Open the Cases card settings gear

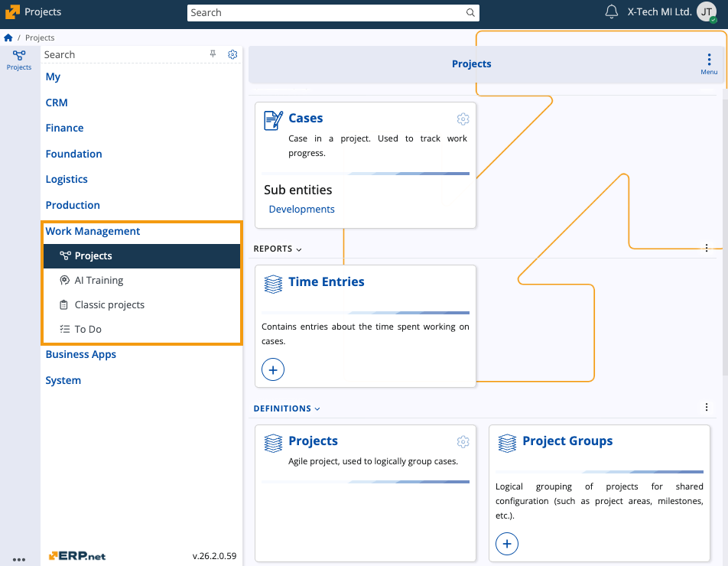[x=463, y=119]
